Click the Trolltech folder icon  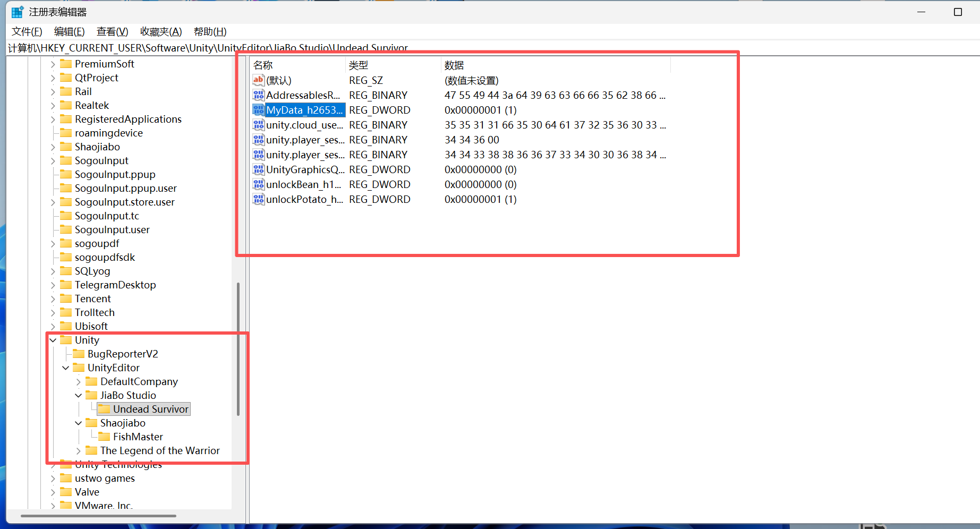66,312
